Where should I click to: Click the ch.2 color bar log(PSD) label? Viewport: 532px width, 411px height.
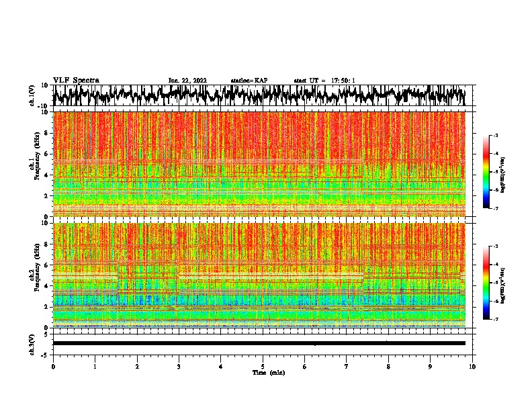click(502, 285)
